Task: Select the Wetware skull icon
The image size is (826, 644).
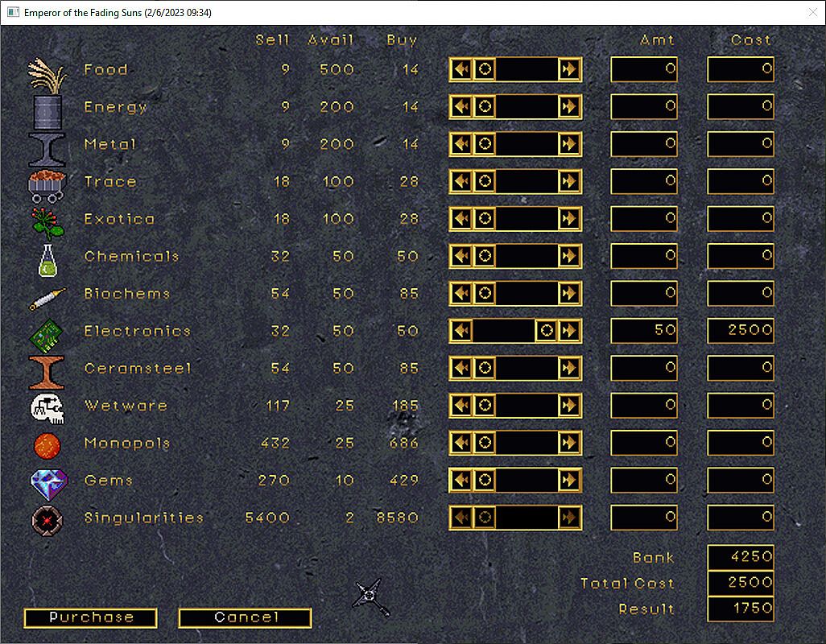Action: [47, 408]
